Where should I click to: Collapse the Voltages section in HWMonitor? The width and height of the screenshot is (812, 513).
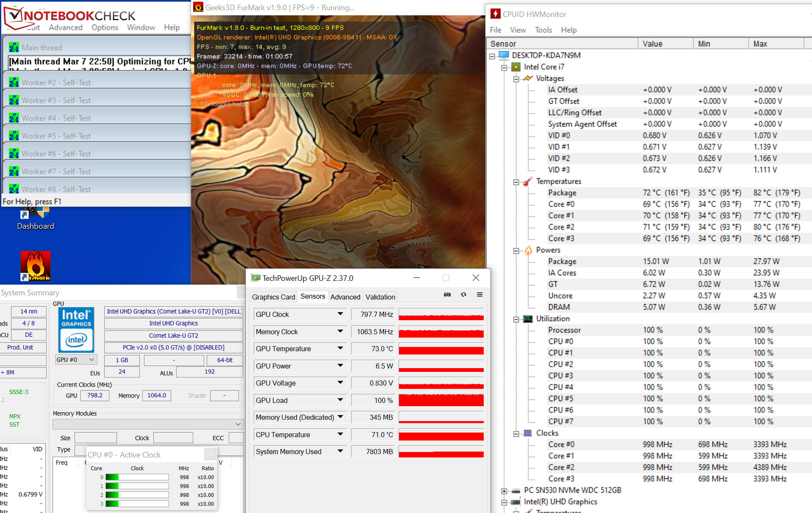click(516, 79)
